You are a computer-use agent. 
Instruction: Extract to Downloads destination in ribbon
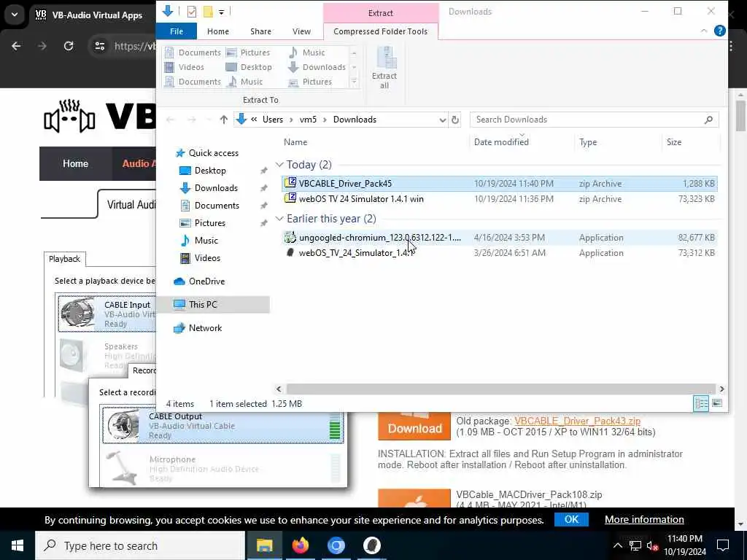pos(317,67)
